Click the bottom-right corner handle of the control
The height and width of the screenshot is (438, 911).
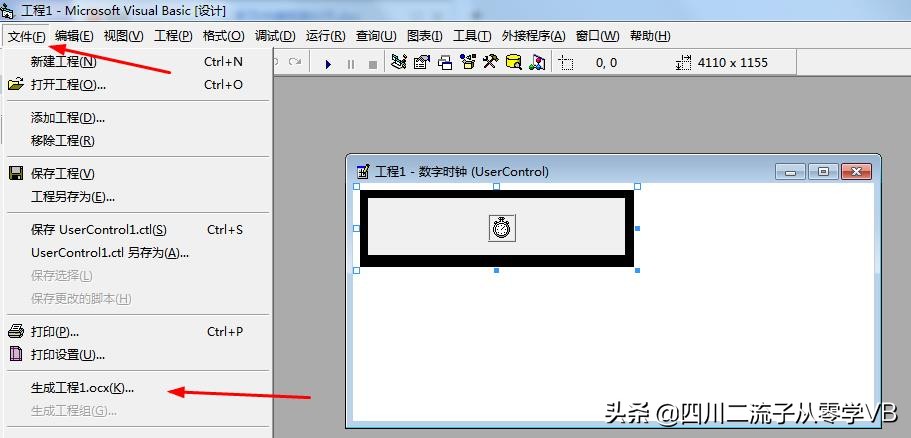pyautogui.click(x=637, y=270)
